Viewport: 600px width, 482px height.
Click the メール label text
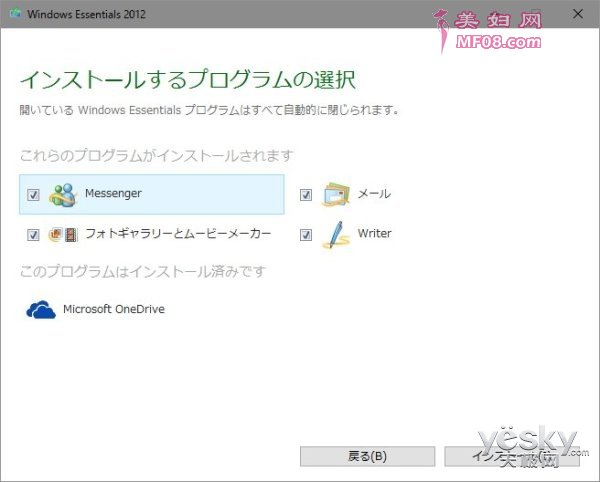[x=374, y=194]
